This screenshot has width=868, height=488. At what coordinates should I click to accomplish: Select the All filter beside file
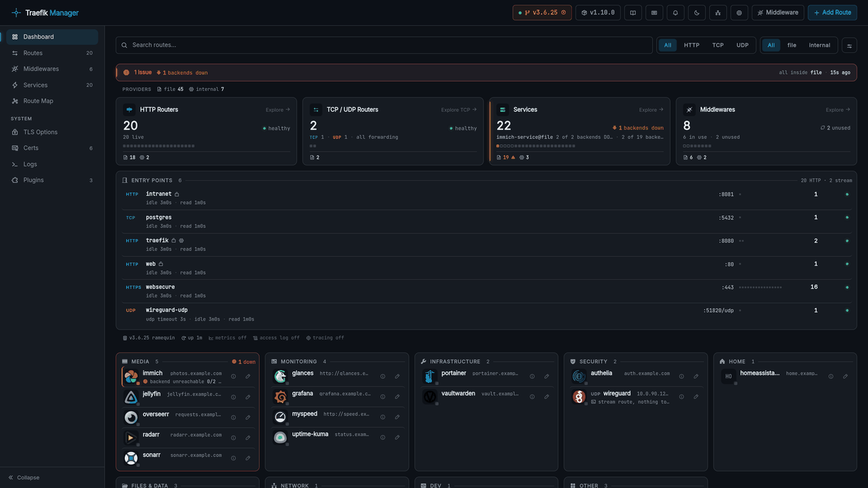pos(771,45)
